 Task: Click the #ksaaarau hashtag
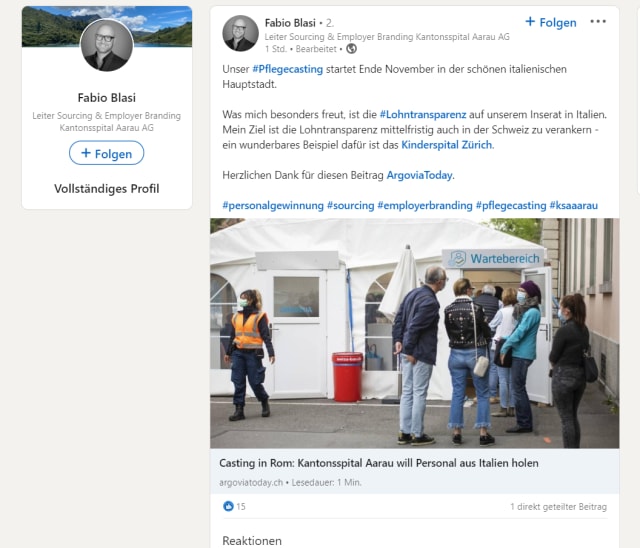(x=573, y=205)
